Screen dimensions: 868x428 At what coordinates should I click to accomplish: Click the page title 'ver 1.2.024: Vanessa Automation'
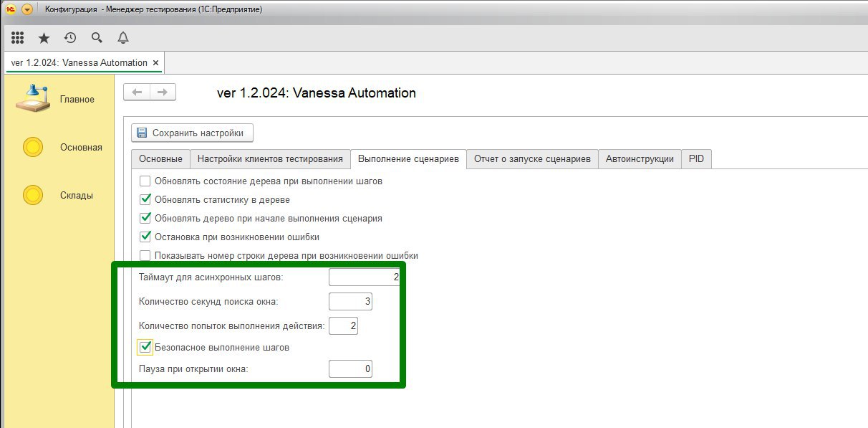point(316,92)
